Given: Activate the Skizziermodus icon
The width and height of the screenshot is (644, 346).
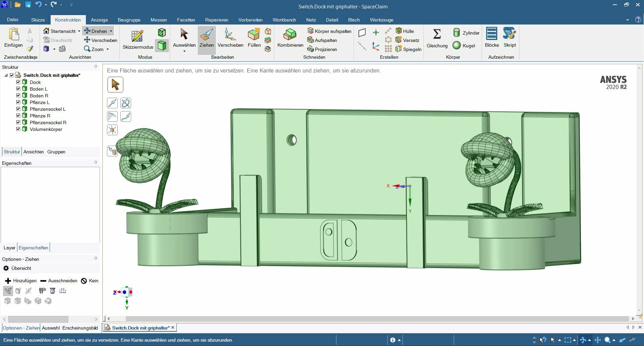Looking at the screenshot, I should [138, 37].
